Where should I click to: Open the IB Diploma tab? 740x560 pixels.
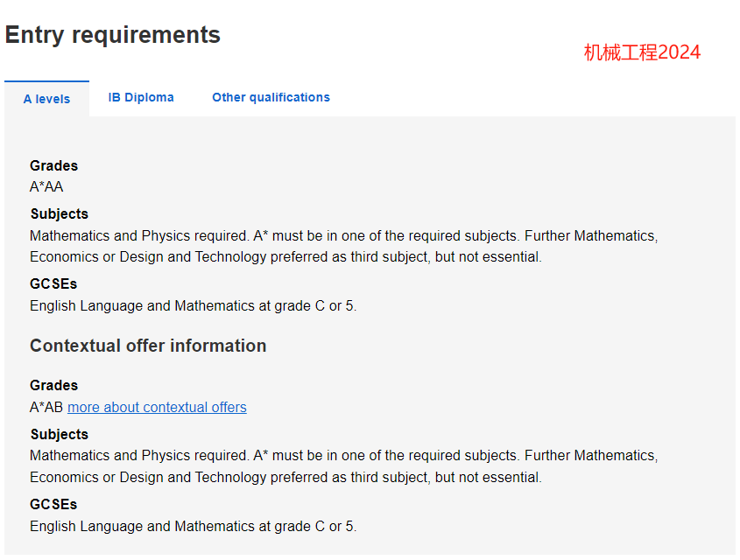click(x=141, y=98)
